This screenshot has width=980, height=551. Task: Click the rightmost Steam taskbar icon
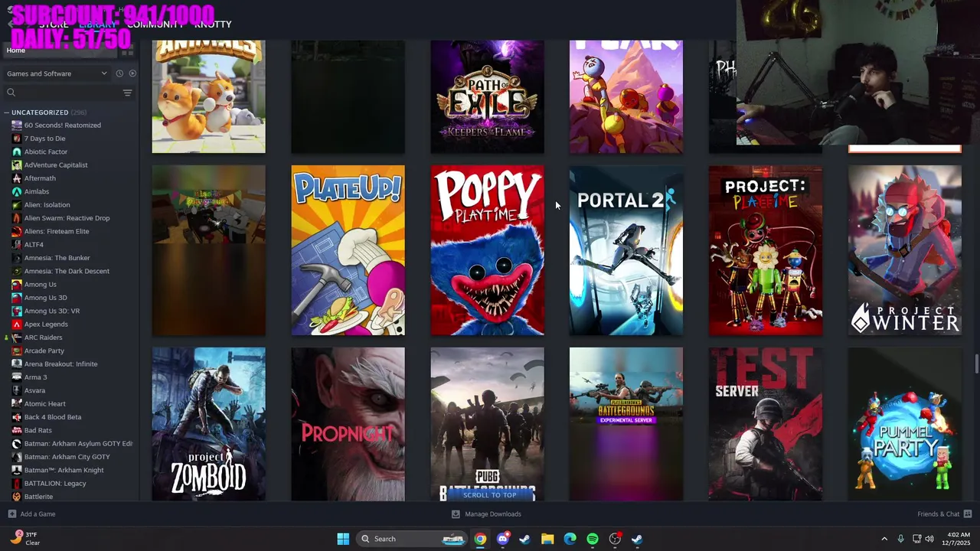click(x=637, y=539)
